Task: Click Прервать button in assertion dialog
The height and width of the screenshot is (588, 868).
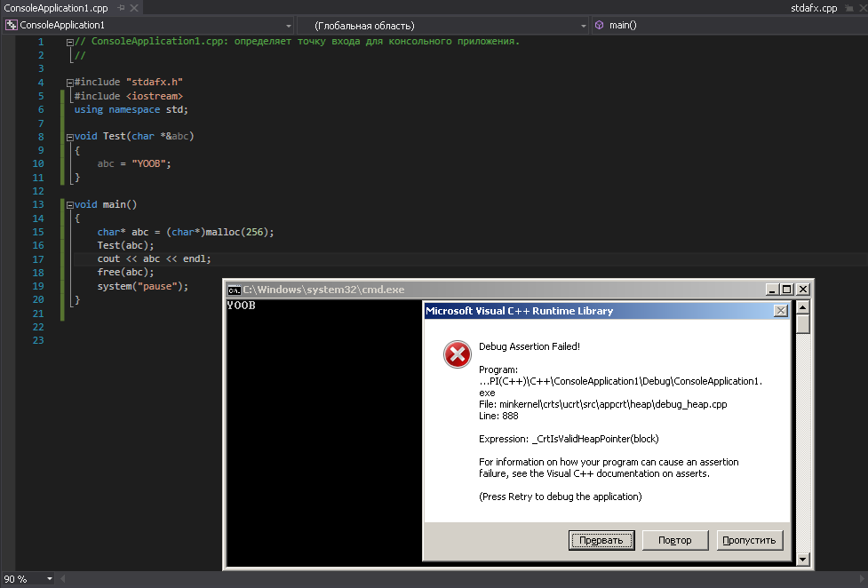Action: pyautogui.click(x=601, y=540)
